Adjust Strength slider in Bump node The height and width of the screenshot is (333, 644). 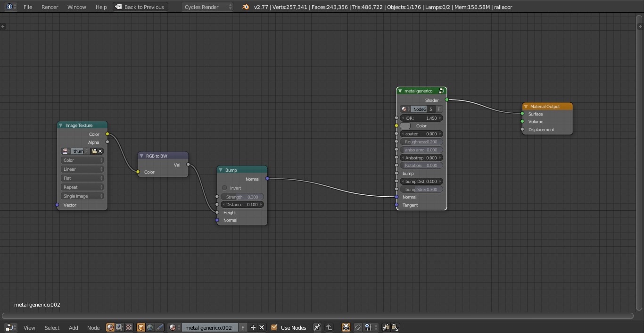[x=242, y=197]
